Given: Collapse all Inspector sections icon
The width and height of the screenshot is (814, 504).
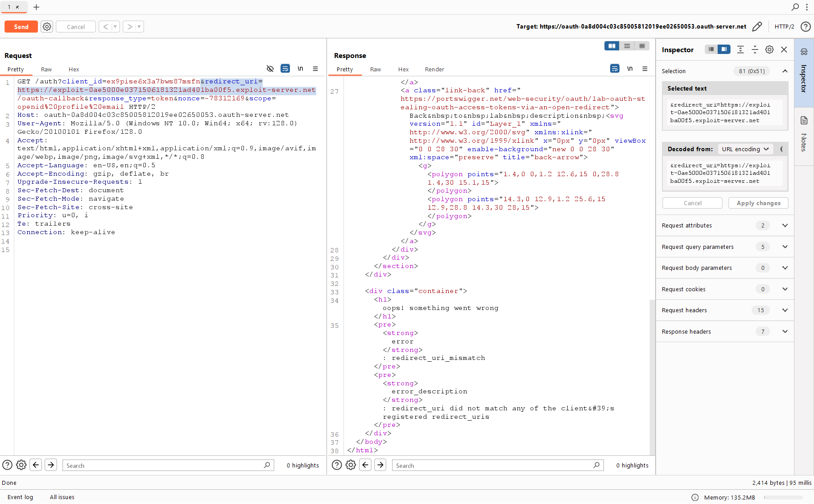Looking at the screenshot, I should coord(755,50).
